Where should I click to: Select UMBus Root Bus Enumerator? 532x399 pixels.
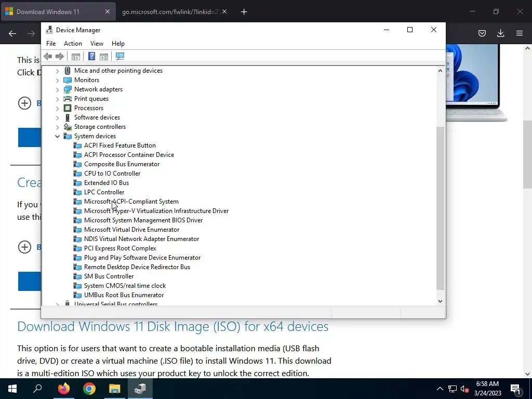(124, 295)
